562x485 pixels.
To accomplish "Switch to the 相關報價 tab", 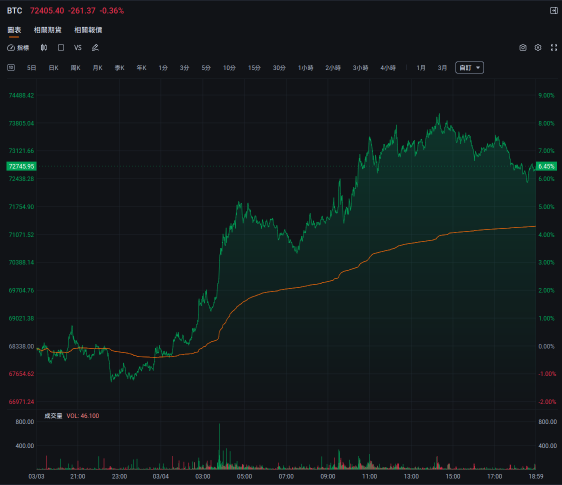I will point(88,30).
